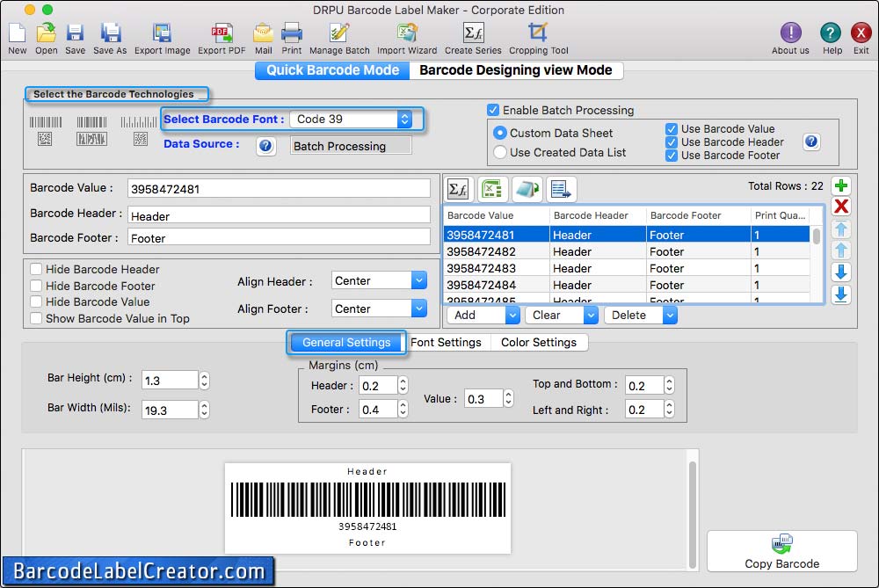Screen dimensions: 879x588
Task: Click the green plus add row icon
Action: click(841, 185)
